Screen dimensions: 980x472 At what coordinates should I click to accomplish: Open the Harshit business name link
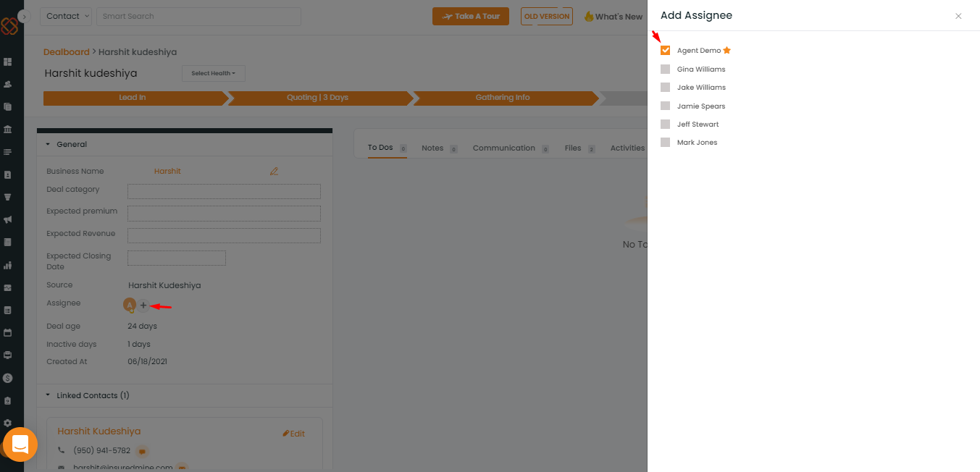coord(167,172)
